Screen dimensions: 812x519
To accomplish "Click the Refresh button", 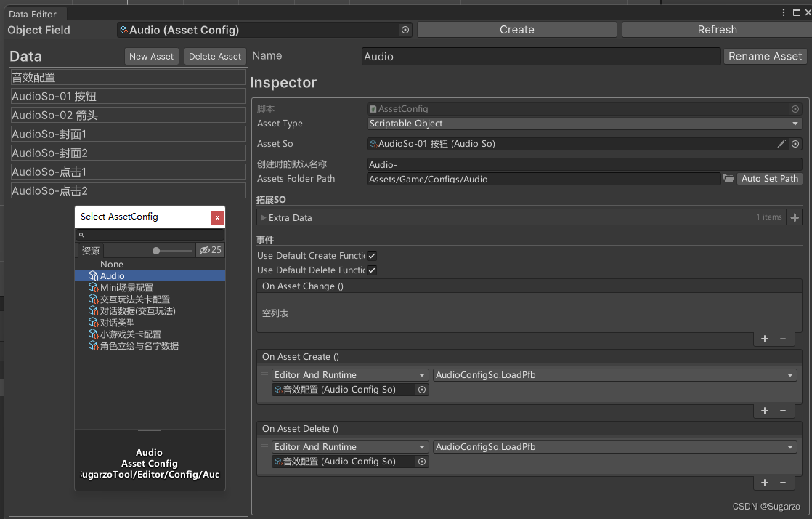I will [x=718, y=30].
